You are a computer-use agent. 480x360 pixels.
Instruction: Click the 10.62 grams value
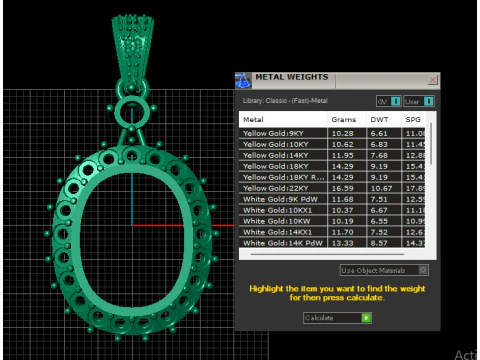(342, 144)
